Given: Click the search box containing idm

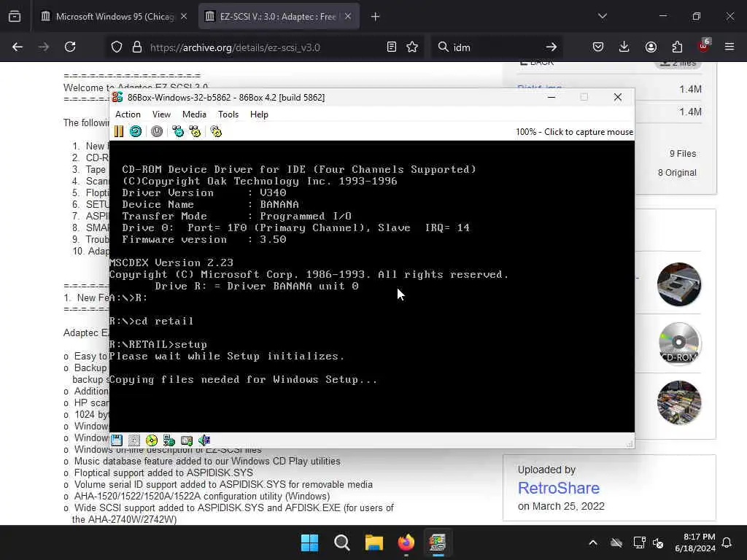Looking at the screenshot, I should pyautogui.click(x=495, y=47).
